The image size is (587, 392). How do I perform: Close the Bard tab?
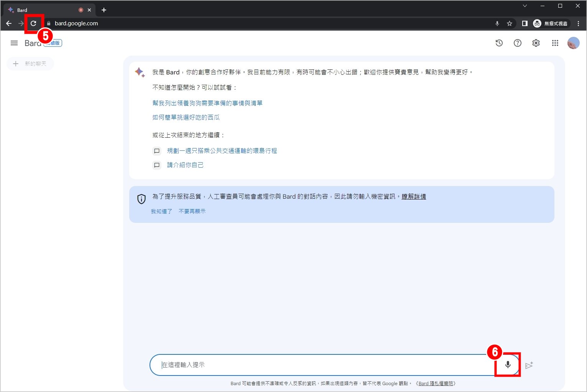(x=89, y=10)
